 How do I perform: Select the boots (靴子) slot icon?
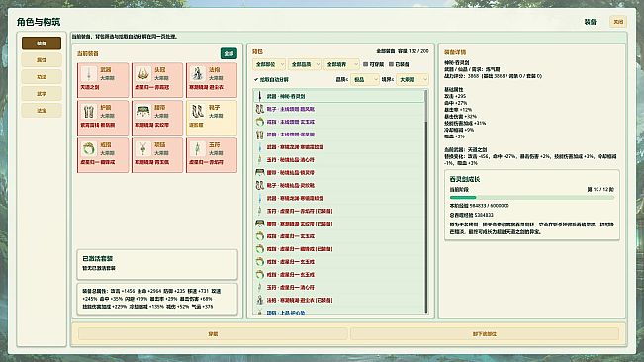(x=198, y=112)
